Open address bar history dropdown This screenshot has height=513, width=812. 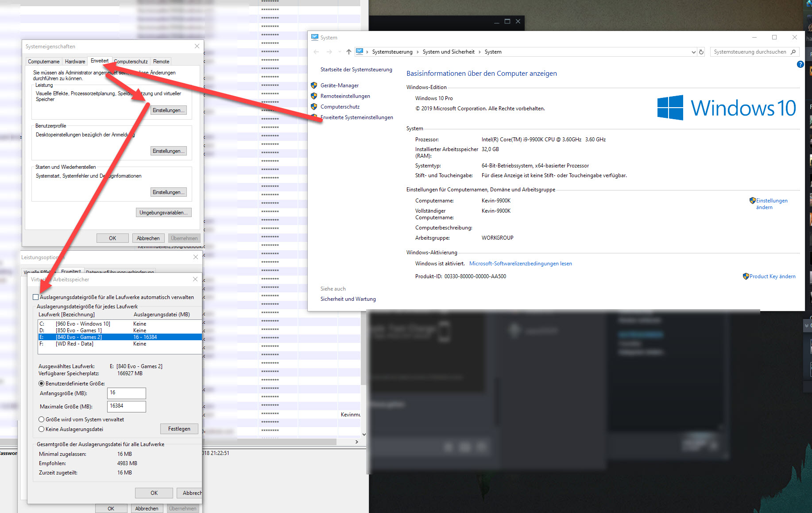pyautogui.click(x=693, y=52)
